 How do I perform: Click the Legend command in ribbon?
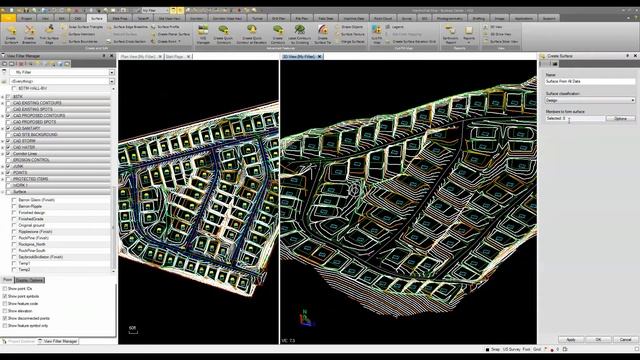(x=394, y=27)
